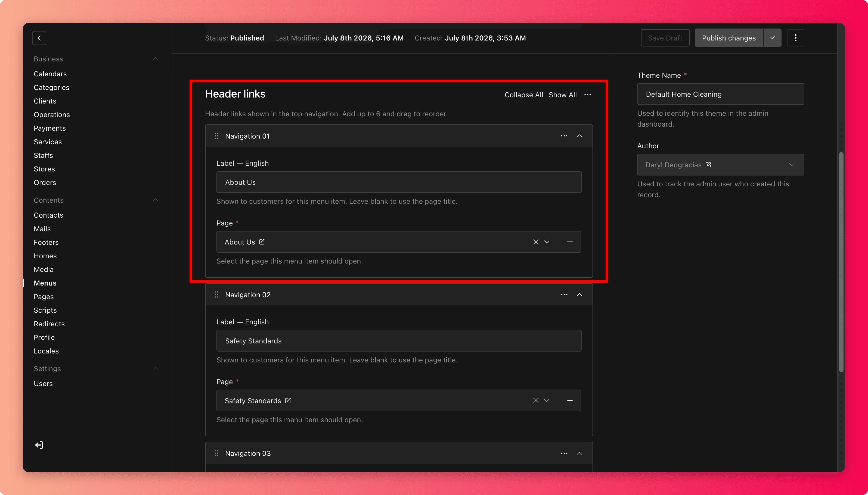Select Menus in the sidebar
This screenshot has height=495, width=868.
[45, 283]
